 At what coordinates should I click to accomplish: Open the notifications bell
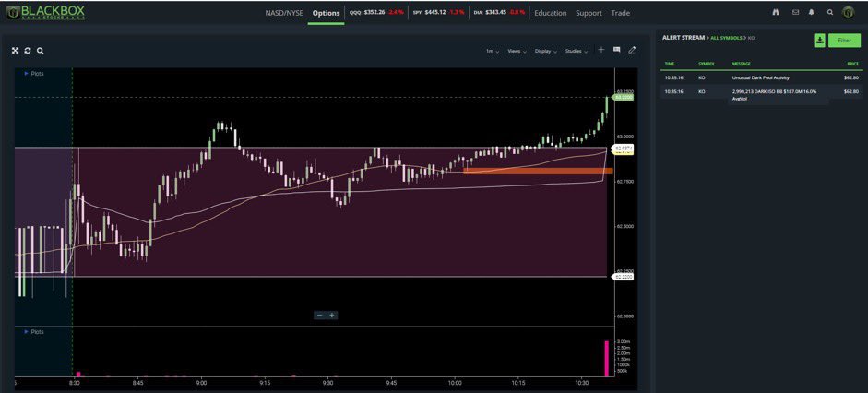(x=812, y=12)
